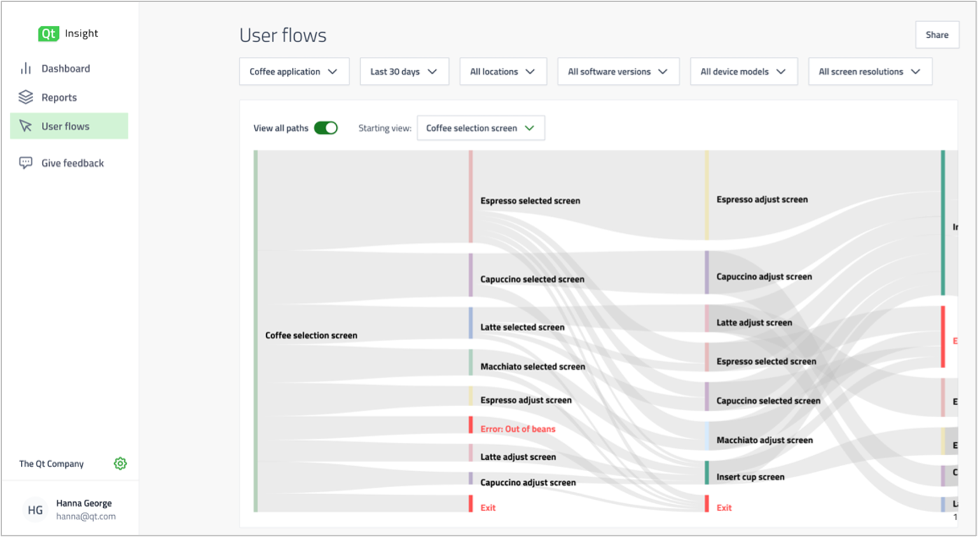Click the Give feedback speech bubble icon

[x=26, y=163]
